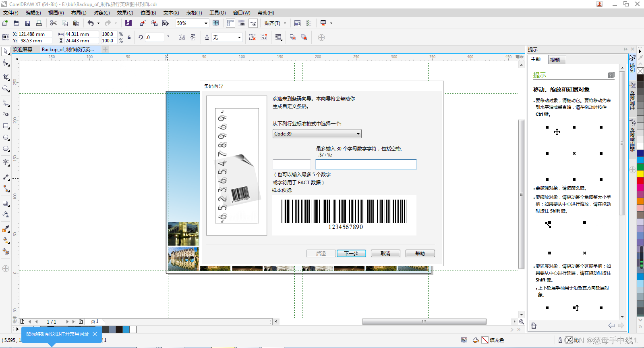
Task: Click the FACT data small input field
Action: [x=292, y=164]
